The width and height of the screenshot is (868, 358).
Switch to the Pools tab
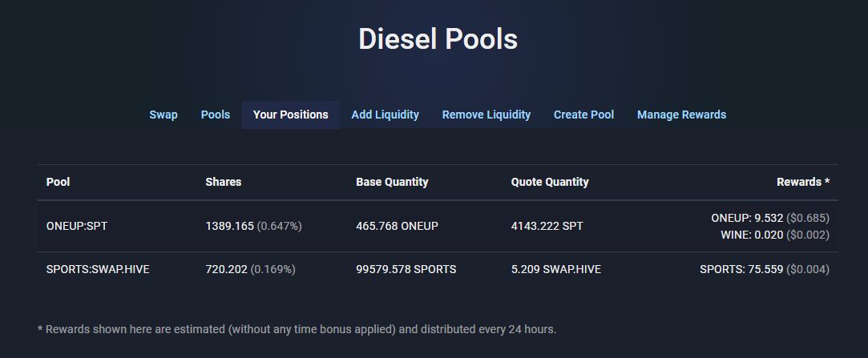coord(216,115)
